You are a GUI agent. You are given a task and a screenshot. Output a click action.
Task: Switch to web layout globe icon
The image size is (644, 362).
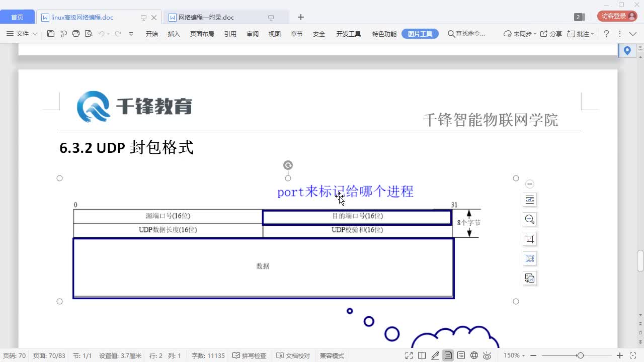click(474, 355)
